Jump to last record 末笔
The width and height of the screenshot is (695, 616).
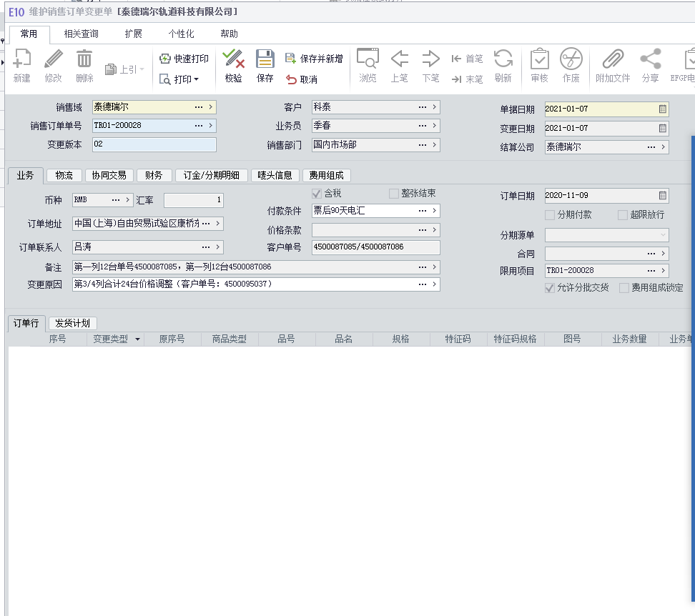tap(467, 79)
